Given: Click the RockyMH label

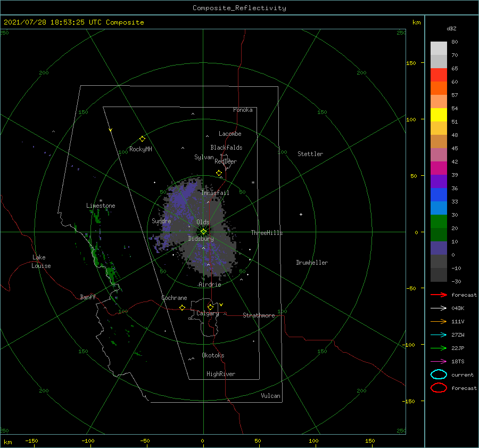Looking at the screenshot, I should pos(141,149).
